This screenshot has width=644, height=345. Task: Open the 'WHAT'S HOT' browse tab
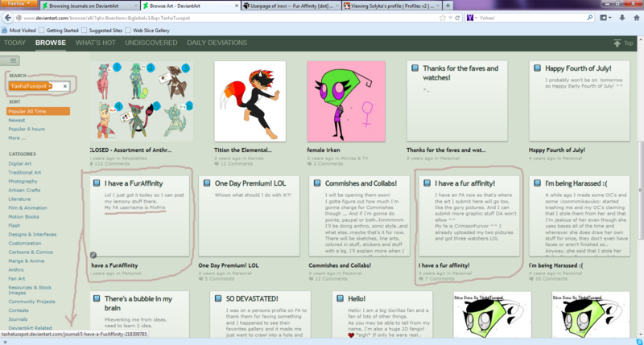pos(95,42)
